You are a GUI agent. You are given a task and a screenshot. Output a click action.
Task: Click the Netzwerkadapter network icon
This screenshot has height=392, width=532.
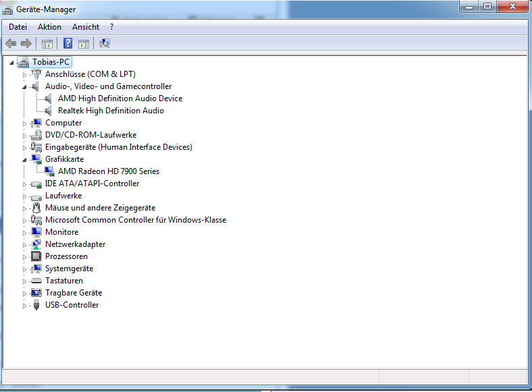(x=36, y=244)
